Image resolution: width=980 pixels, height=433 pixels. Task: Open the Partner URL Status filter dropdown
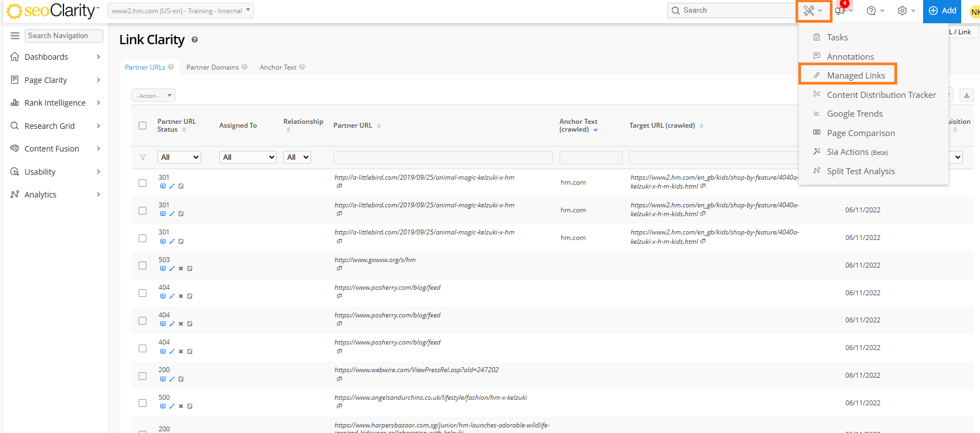click(x=179, y=158)
